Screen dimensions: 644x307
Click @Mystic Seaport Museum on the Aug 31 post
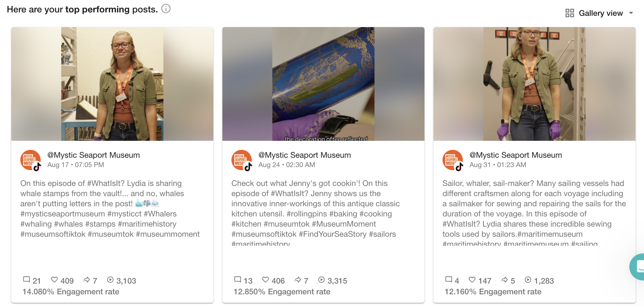516,155
